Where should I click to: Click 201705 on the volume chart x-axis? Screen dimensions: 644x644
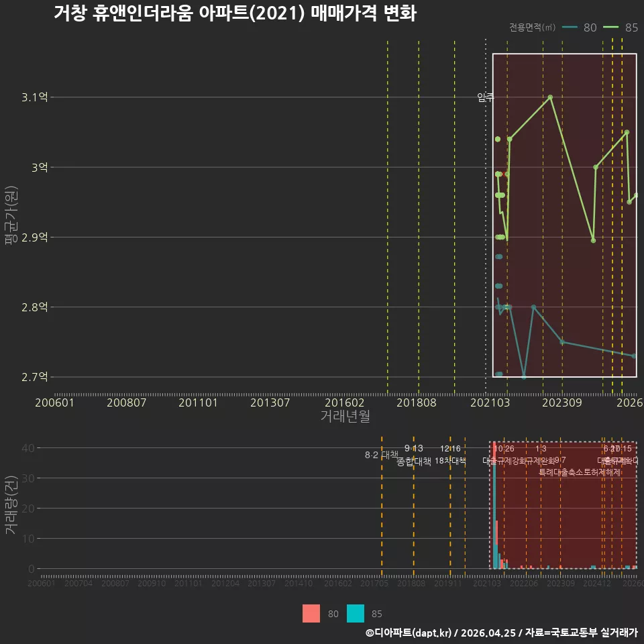[374, 583]
